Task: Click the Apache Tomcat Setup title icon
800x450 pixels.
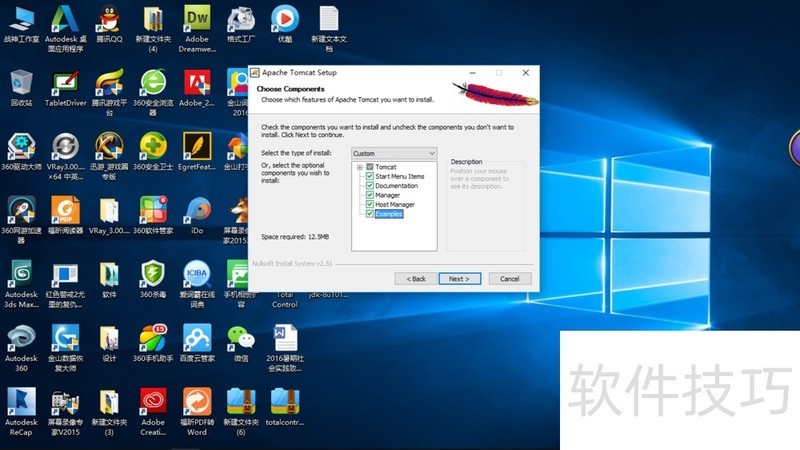Action: pos(255,72)
